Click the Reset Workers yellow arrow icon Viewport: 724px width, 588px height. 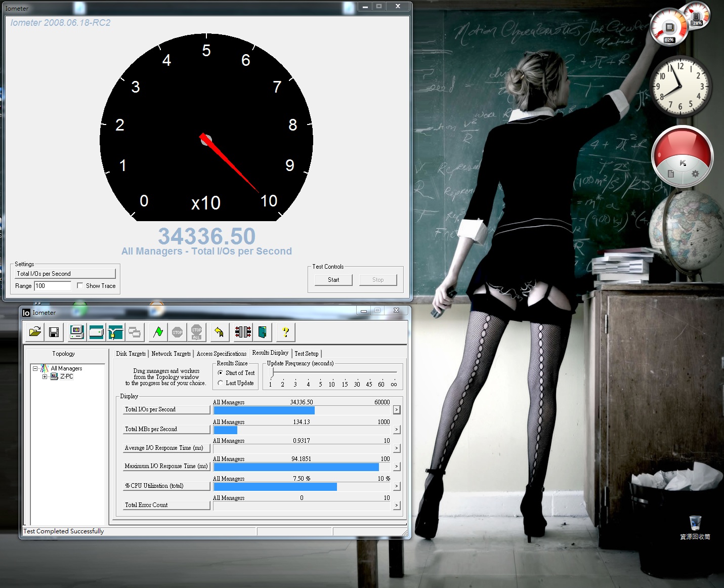(x=219, y=332)
